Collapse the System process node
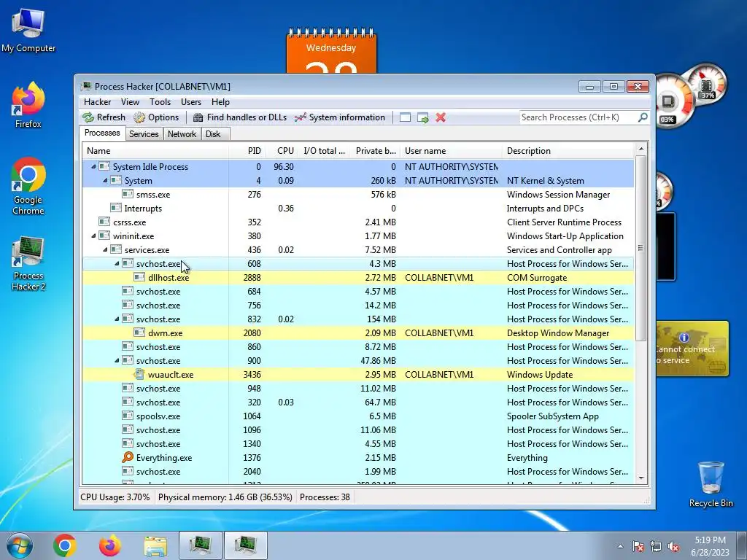This screenshot has height=560, width=747. (x=105, y=181)
